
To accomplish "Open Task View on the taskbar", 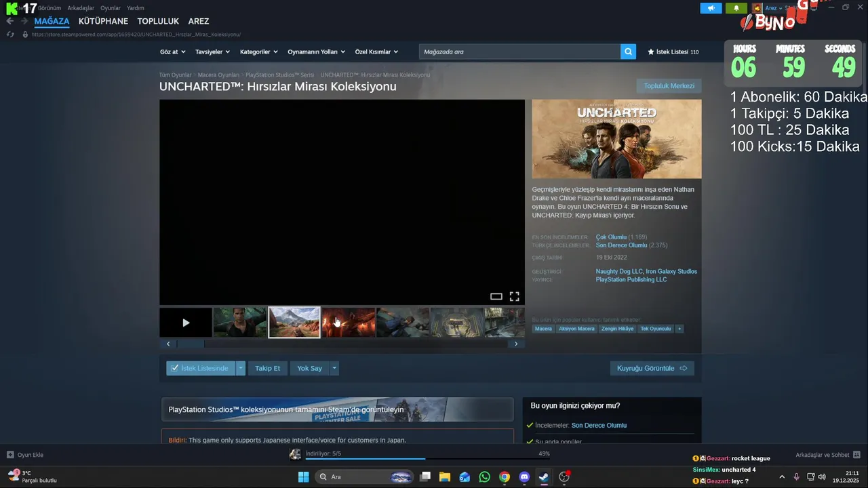I will [x=425, y=477].
